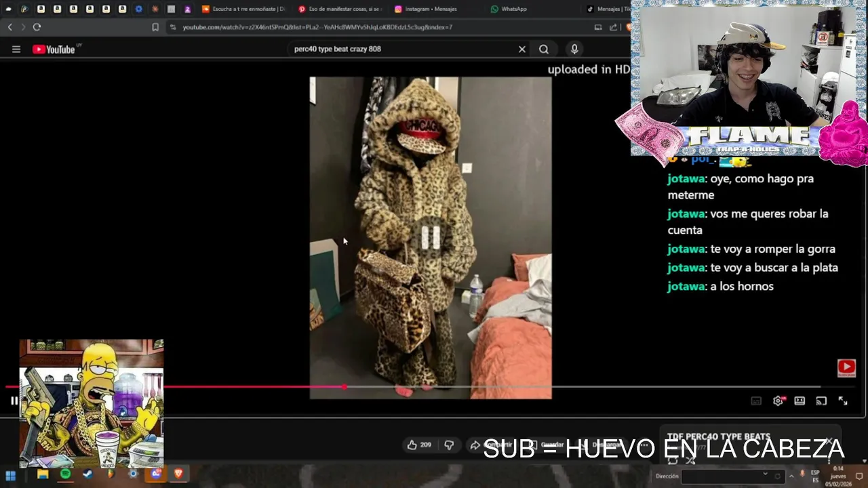Open the pinned purple '2' tab
868x488 pixels.
(x=188, y=9)
